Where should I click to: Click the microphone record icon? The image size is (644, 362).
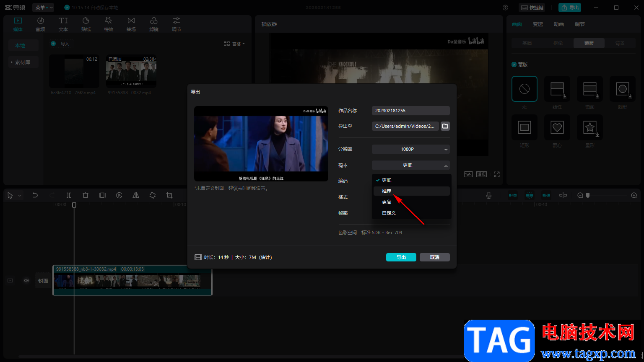489,195
